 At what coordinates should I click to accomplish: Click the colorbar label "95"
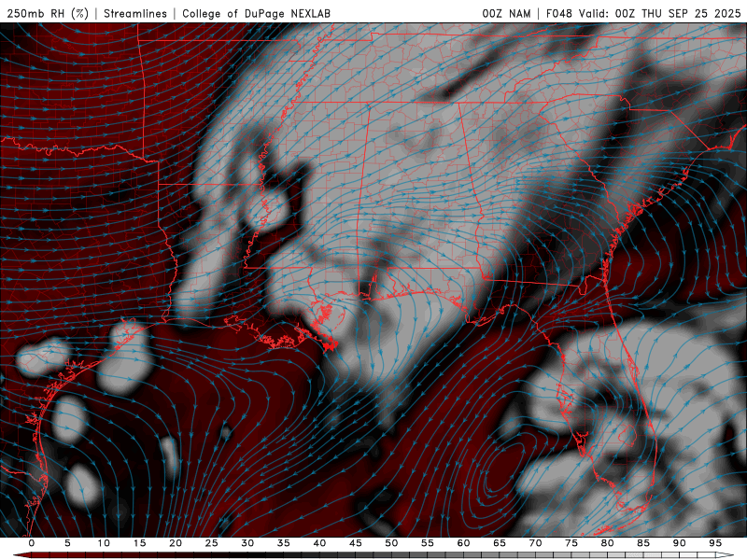click(x=715, y=543)
